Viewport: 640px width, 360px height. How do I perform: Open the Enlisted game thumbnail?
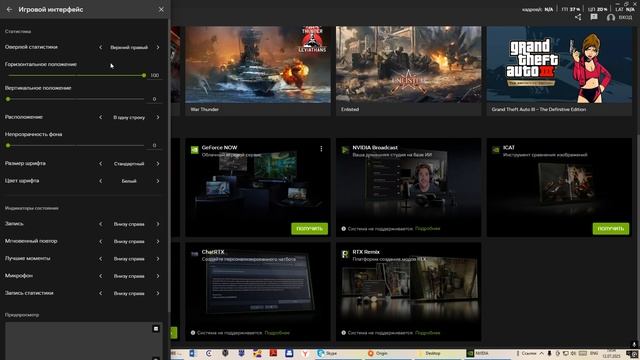409,64
